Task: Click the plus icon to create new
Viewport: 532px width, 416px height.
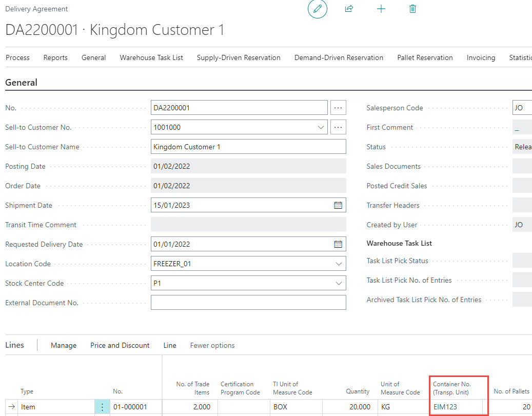Action: (x=381, y=9)
